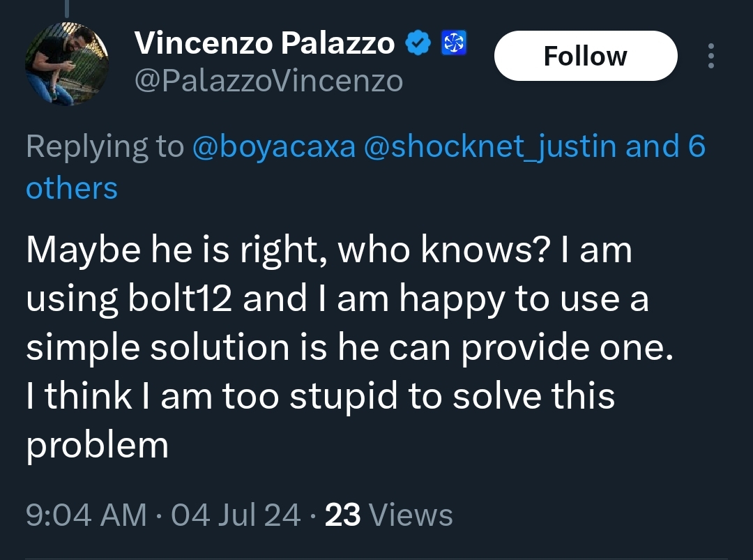Click the square affiliation badge beside the name
This screenshot has width=753, height=560.
point(454,44)
